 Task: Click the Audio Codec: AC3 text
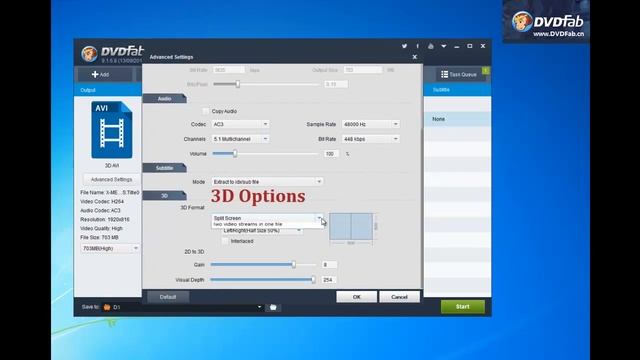click(100, 211)
